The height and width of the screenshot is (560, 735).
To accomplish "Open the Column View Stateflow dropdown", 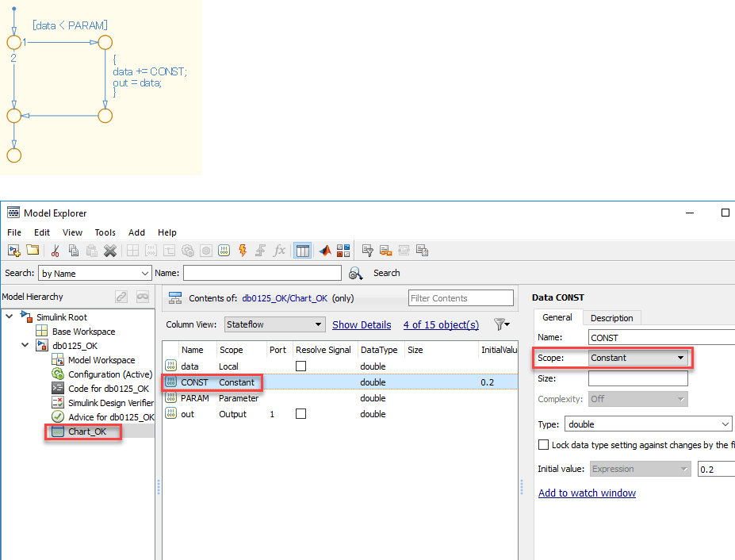I will [x=274, y=324].
